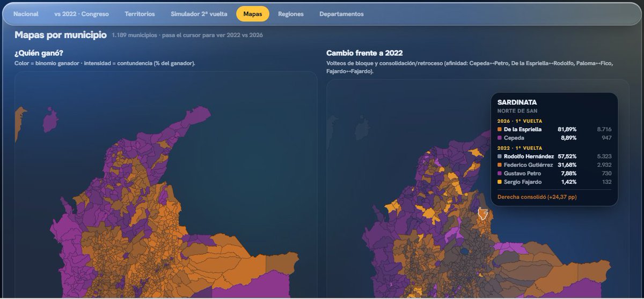Open the Territorios tab
This screenshot has height=299, width=644.
(x=140, y=14)
